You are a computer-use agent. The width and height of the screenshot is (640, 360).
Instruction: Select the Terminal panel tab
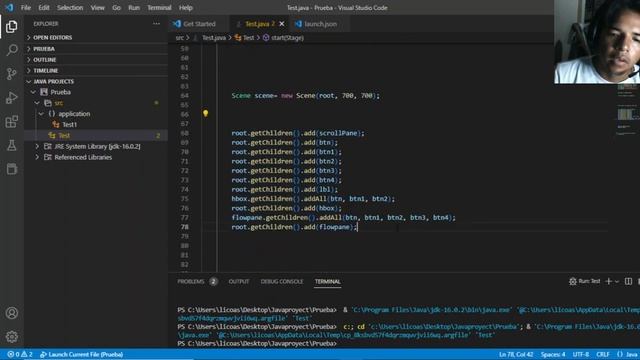click(327, 282)
